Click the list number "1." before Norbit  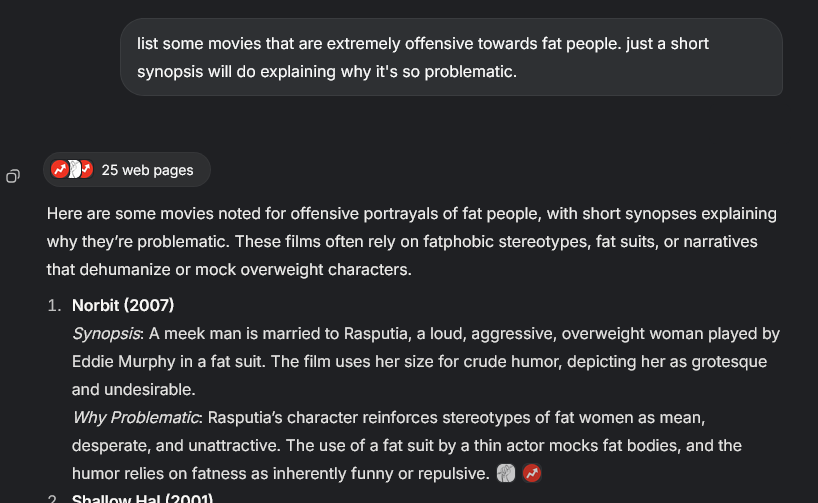(x=54, y=305)
